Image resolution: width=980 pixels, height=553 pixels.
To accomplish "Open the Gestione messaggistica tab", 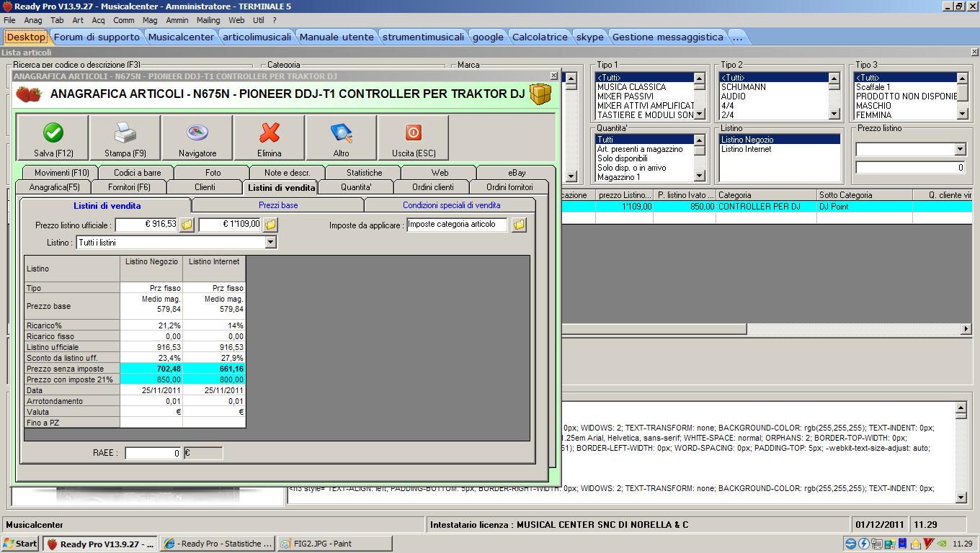I will [667, 37].
